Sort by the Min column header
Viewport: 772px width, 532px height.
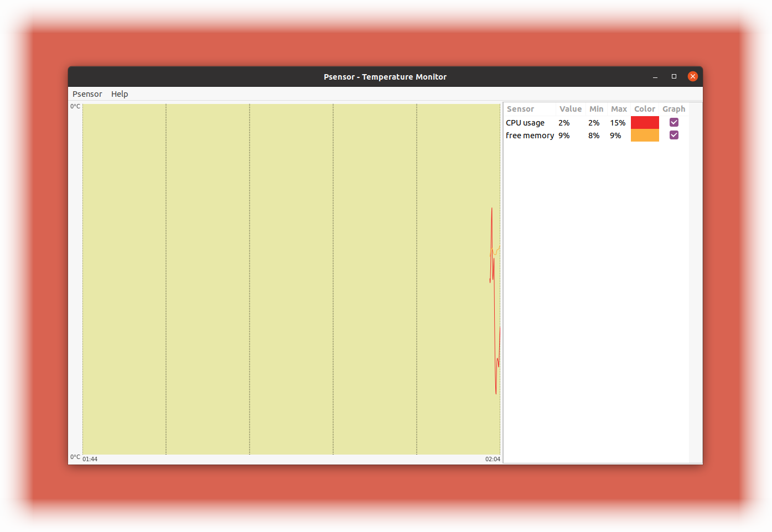click(x=597, y=109)
